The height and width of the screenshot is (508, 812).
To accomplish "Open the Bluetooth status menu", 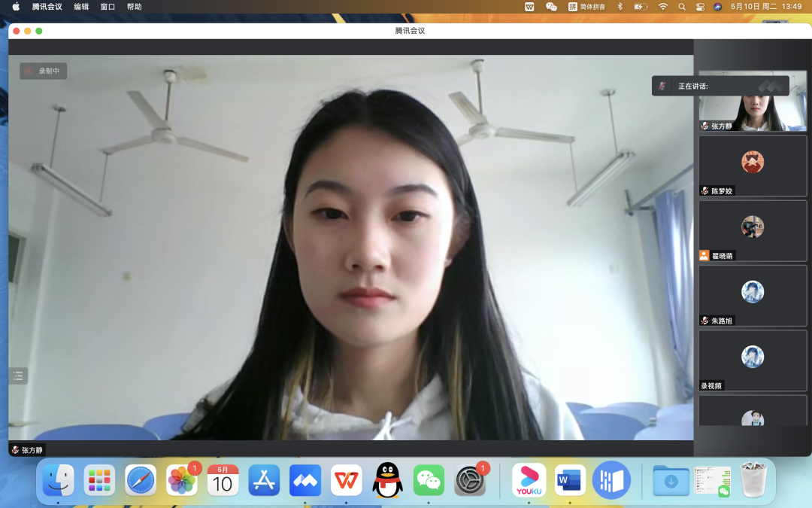I will (x=620, y=7).
